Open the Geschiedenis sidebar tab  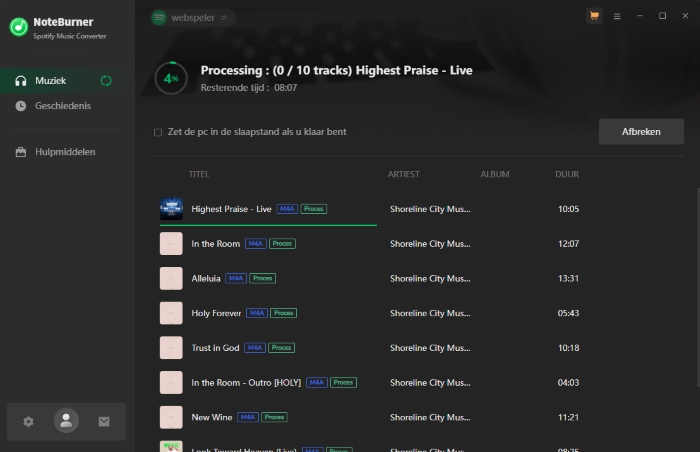[x=62, y=105]
